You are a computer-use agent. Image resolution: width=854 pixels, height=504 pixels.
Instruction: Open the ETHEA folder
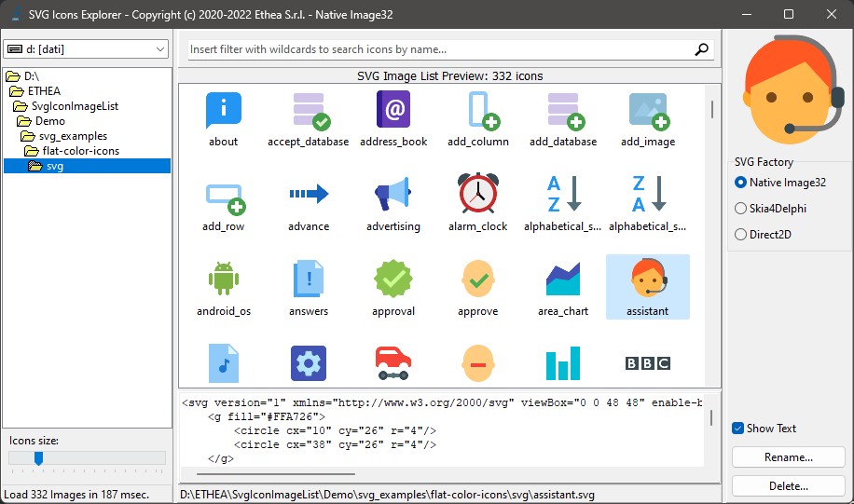(x=34, y=91)
